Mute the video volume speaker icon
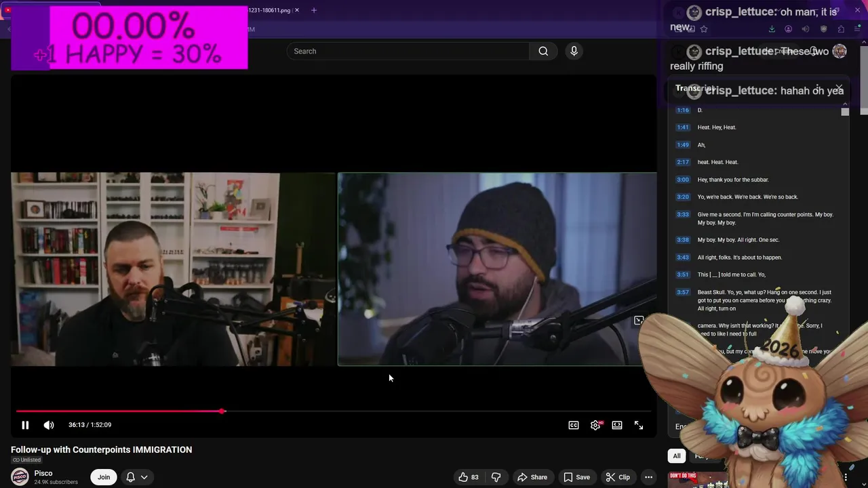868x488 pixels. point(49,425)
